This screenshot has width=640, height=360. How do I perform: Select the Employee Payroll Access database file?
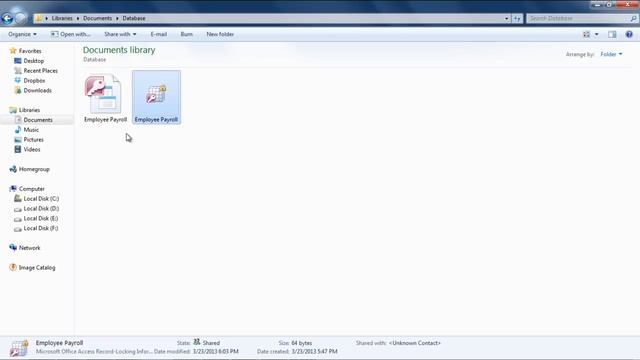tap(105, 98)
